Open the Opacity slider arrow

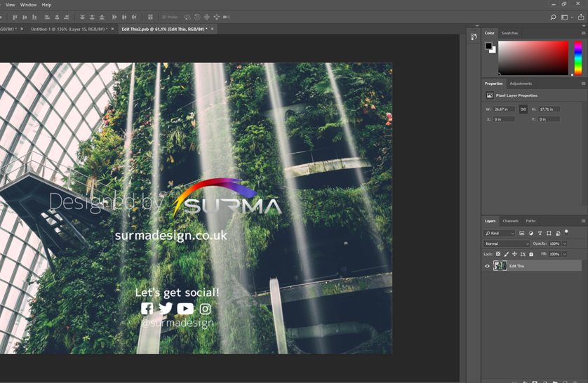pyautogui.click(x=565, y=243)
